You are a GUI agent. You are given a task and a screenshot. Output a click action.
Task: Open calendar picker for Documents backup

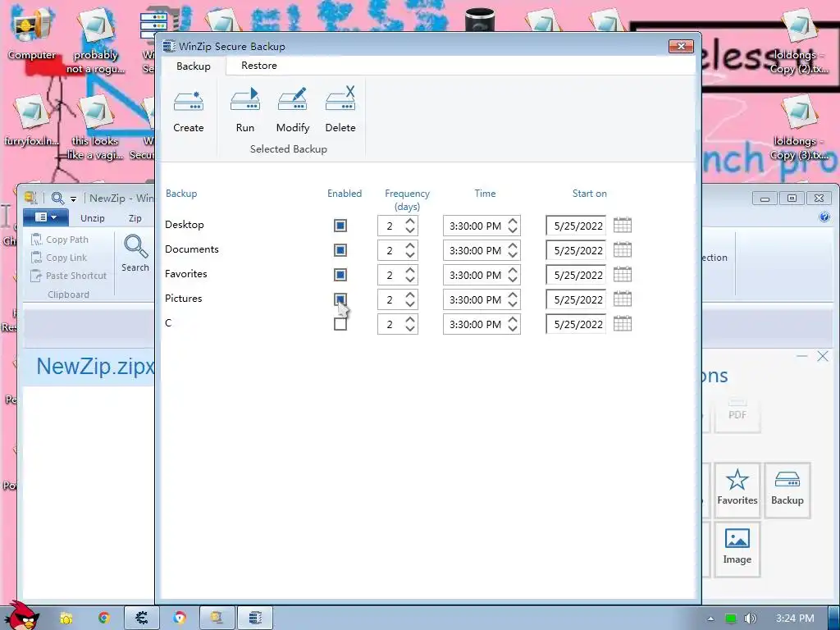tap(623, 250)
